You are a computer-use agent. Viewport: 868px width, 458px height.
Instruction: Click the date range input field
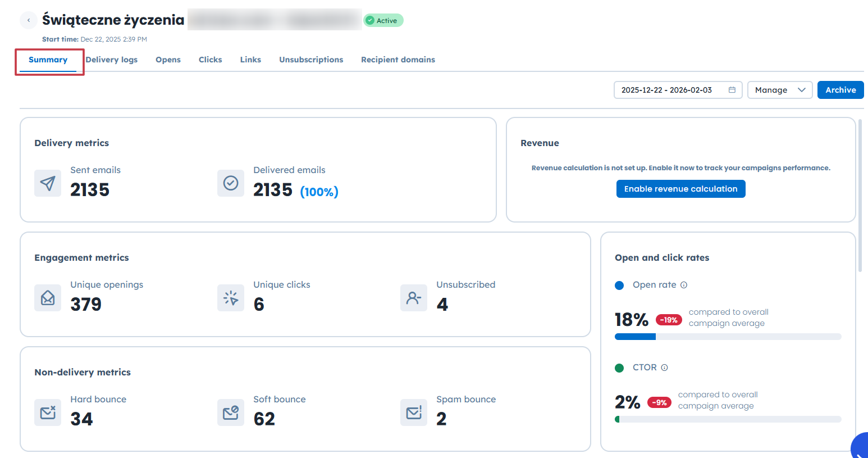click(x=678, y=90)
